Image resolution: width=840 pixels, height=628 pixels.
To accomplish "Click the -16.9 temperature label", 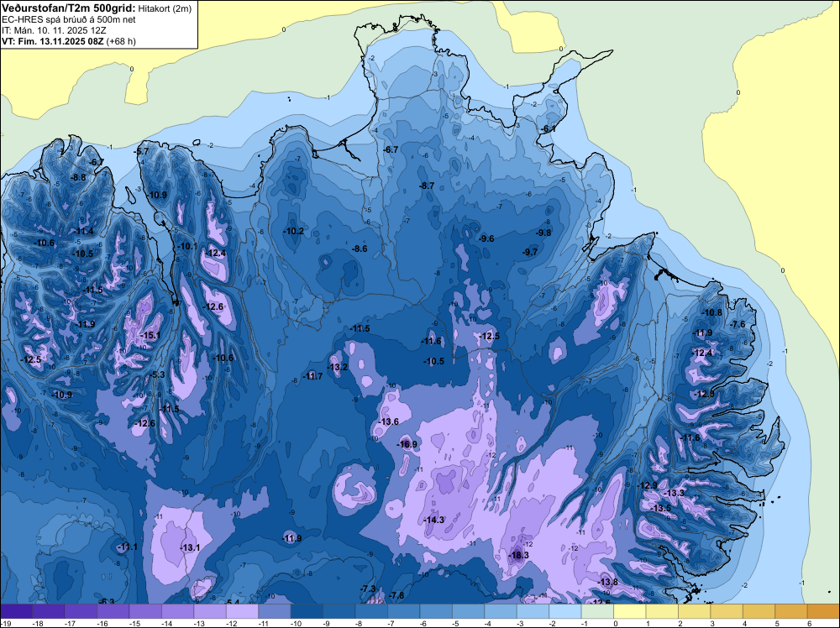I will pyautogui.click(x=407, y=444).
